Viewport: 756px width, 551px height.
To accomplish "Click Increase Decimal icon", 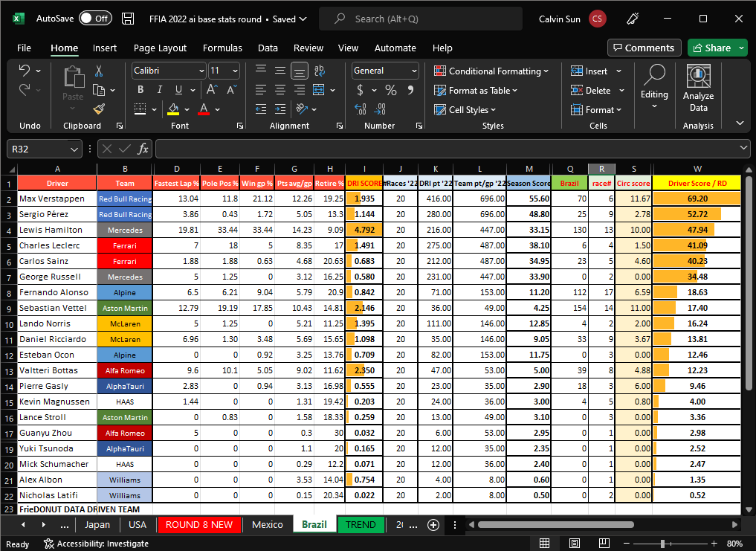I will pos(361,109).
